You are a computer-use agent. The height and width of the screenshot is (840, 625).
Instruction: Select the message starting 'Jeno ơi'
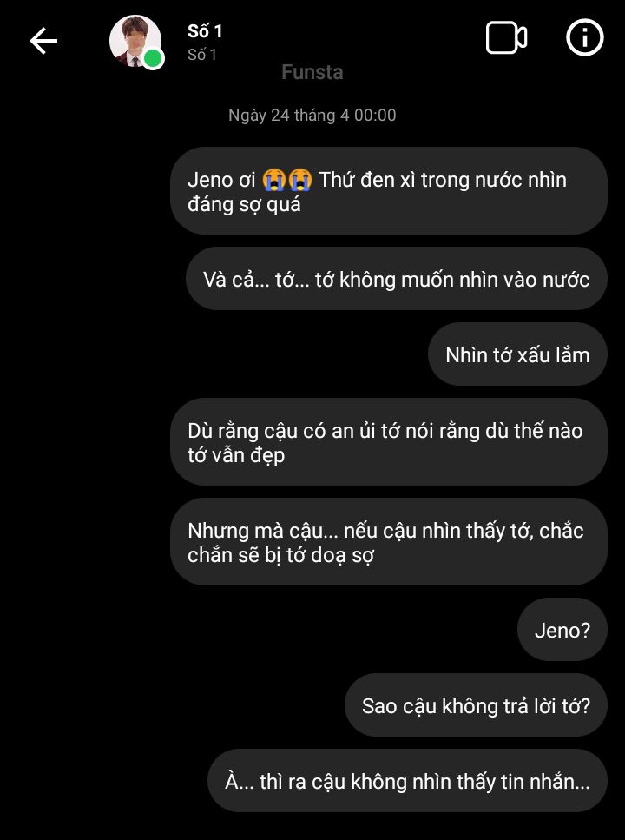tap(389, 191)
